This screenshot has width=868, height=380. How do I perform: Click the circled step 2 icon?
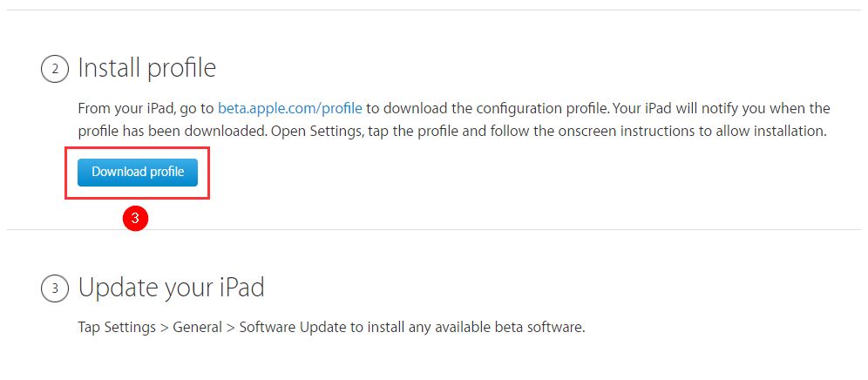[55, 69]
